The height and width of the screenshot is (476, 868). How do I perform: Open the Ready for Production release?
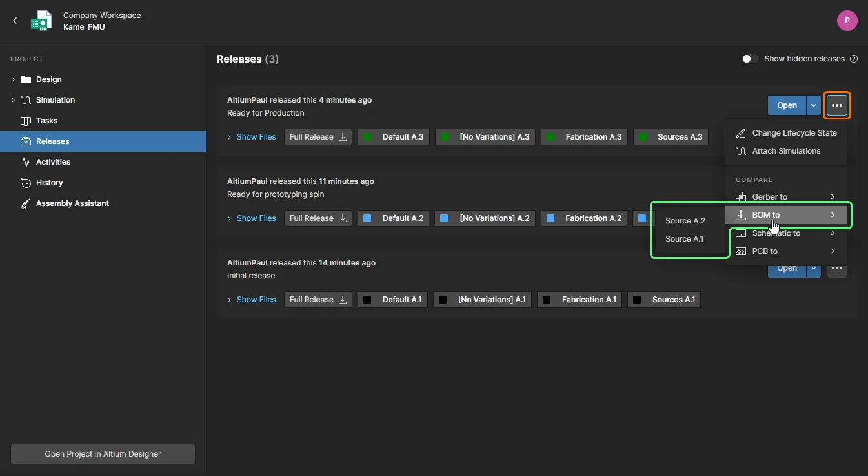[x=787, y=105]
